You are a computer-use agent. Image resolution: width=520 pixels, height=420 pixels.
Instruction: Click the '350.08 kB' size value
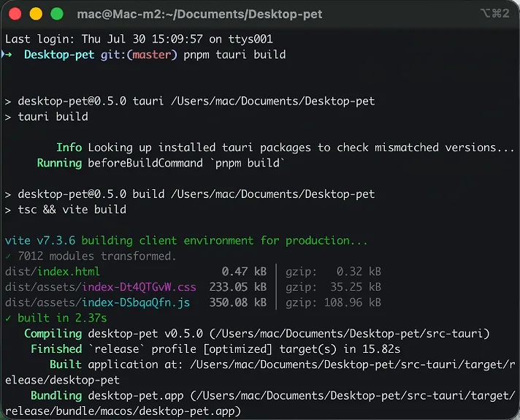pyautogui.click(x=238, y=302)
